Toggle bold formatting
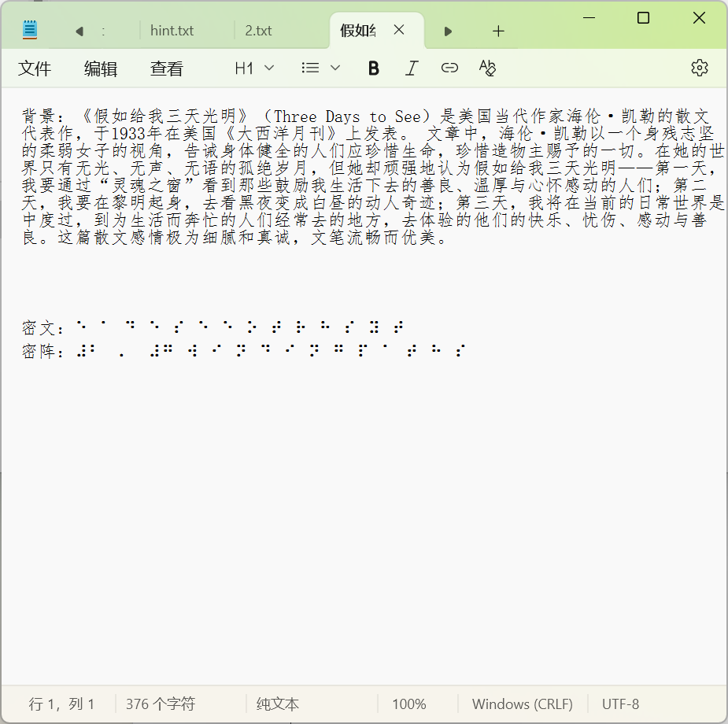The width and height of the screenshot is (728, 724). click(374, 68)
